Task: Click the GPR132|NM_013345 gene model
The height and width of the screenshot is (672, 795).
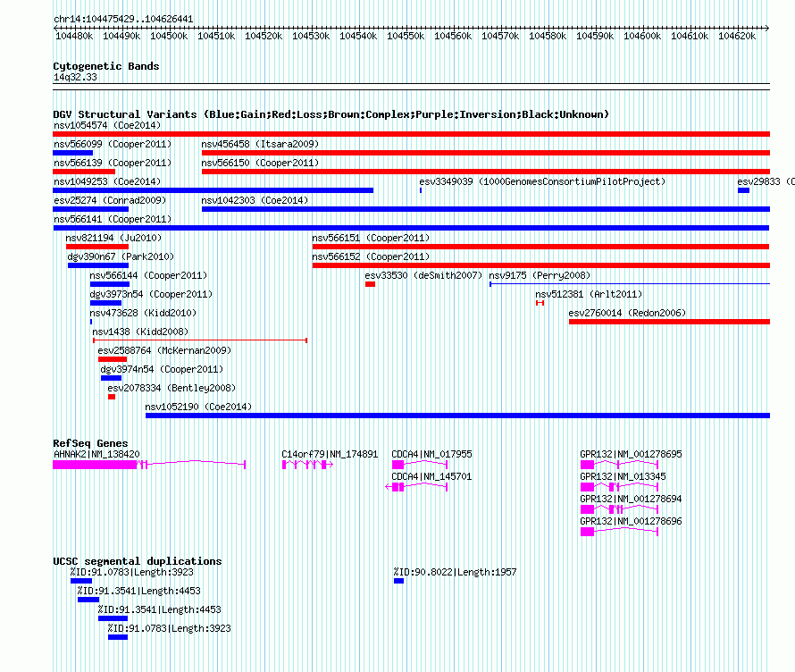Action: 619,487
